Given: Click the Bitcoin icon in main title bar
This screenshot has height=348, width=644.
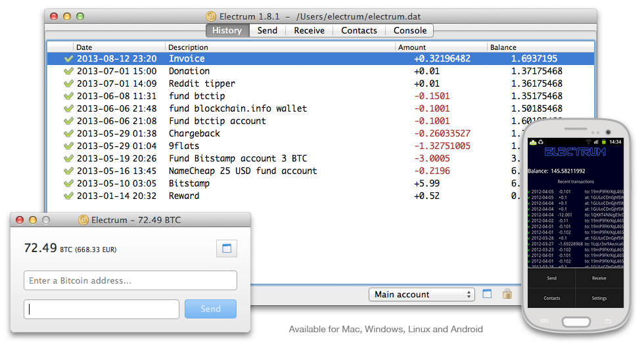Looking at the screenshot, I should coord(211,16).
